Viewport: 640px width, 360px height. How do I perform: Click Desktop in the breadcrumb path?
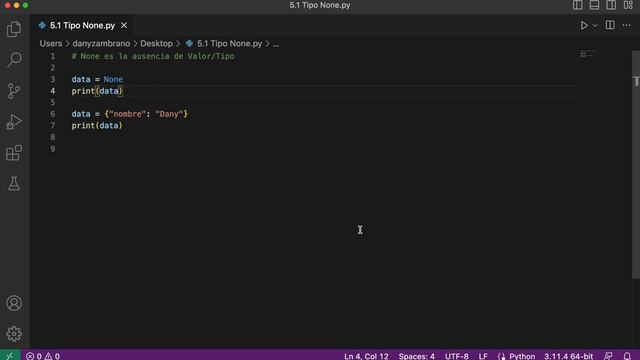(x=156, y=44)
